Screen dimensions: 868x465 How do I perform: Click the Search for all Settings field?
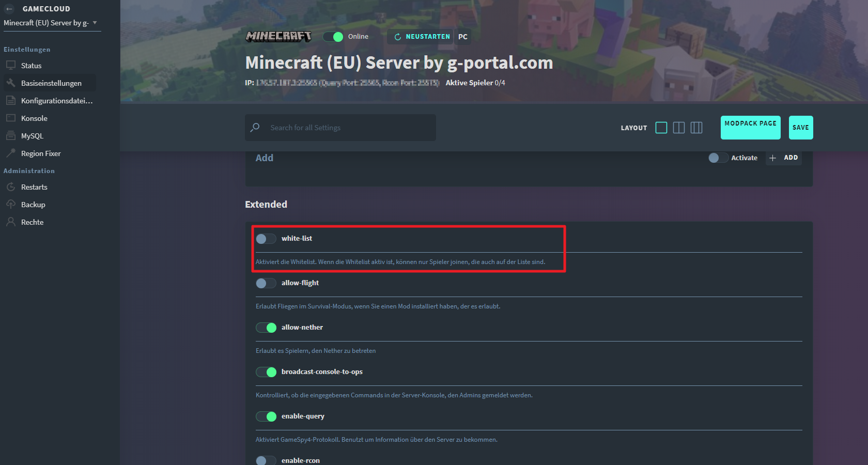coord(340,128)
